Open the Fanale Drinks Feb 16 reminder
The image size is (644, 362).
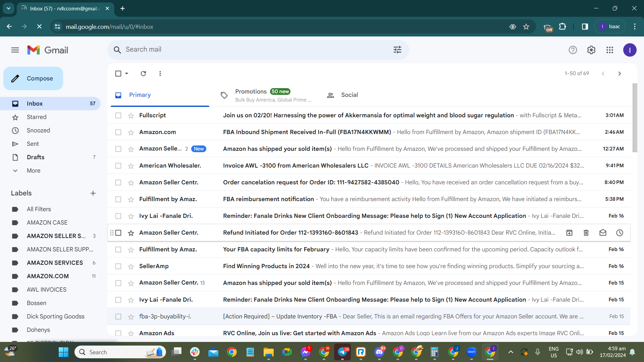369,216
